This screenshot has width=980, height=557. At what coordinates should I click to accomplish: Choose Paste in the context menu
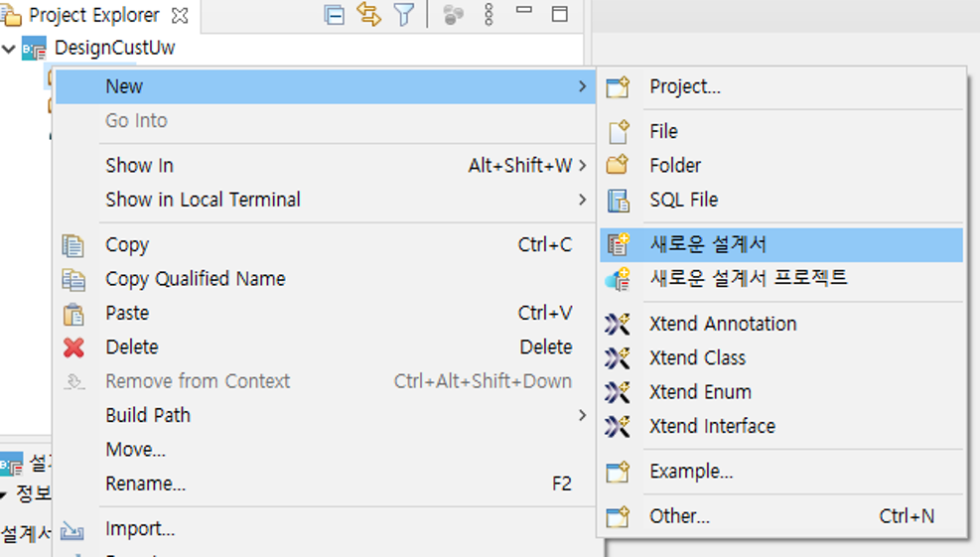(127, 313)
